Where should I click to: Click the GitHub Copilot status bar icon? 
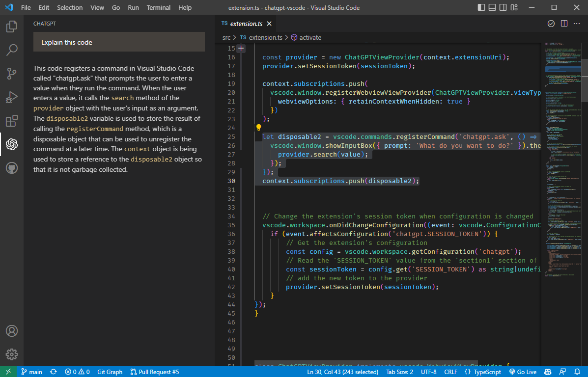(548, 372)
